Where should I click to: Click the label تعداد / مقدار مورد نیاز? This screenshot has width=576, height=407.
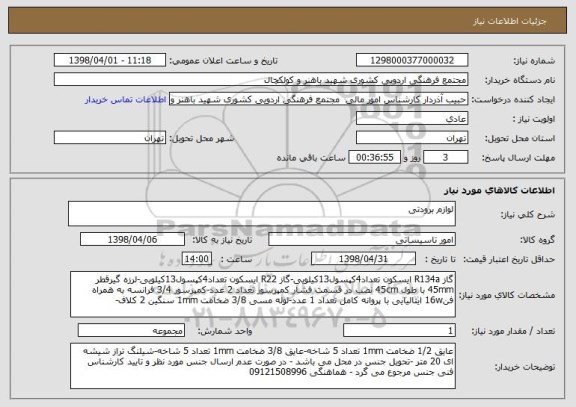[513, 331]
